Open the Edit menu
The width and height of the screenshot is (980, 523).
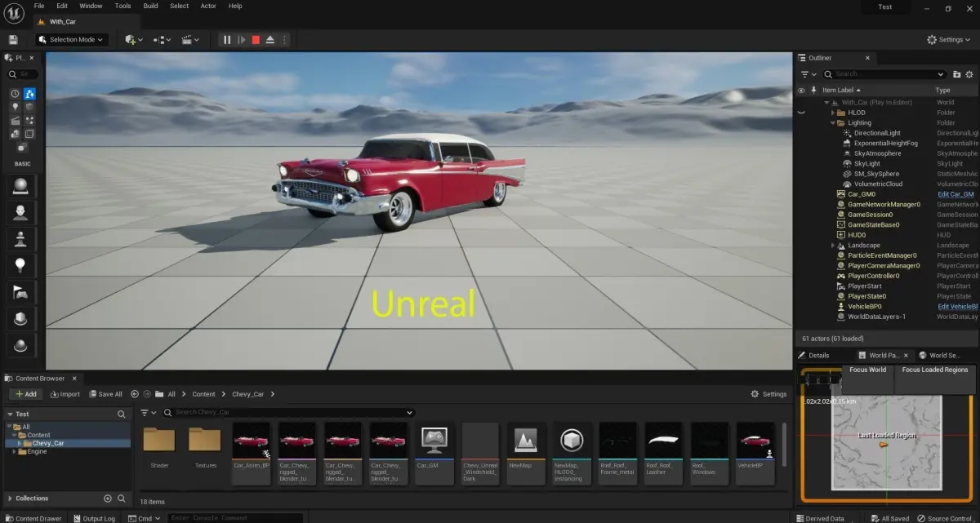coord(62,6)
